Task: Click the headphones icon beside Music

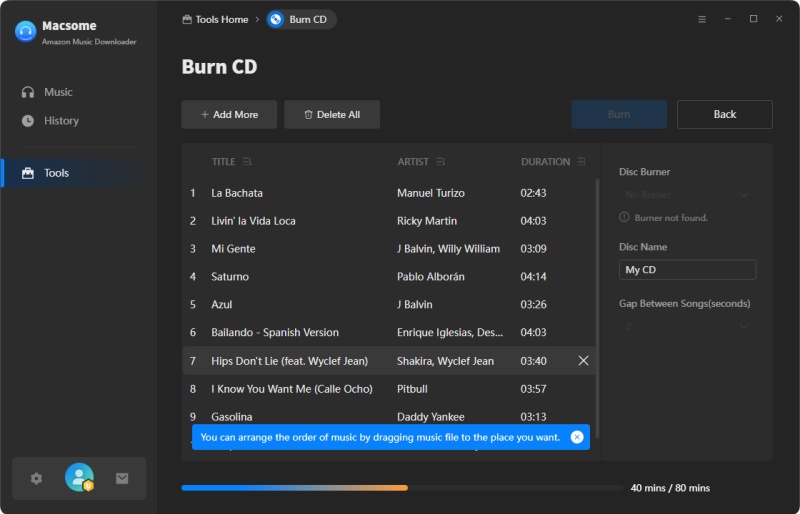Action: coord(28,92)
